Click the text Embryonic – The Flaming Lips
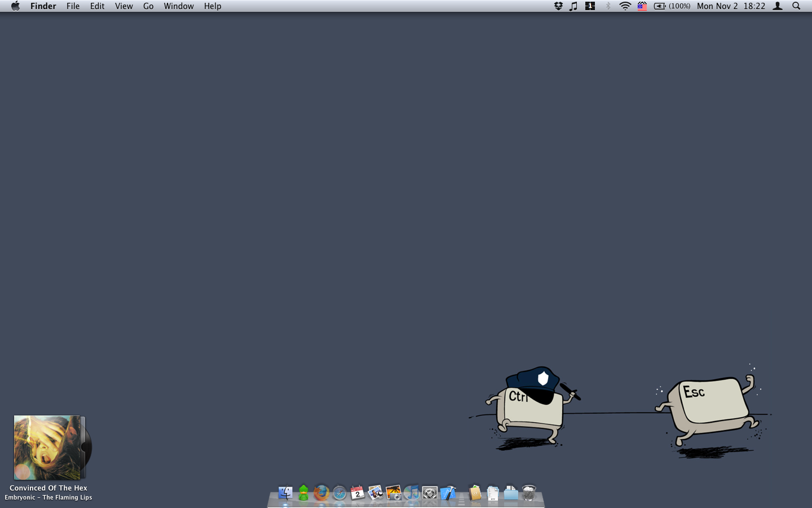 [x=48, y=498]
